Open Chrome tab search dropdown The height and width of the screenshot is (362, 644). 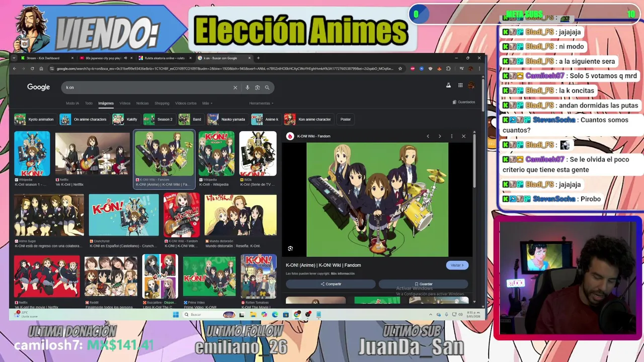[x=14, y=58]
